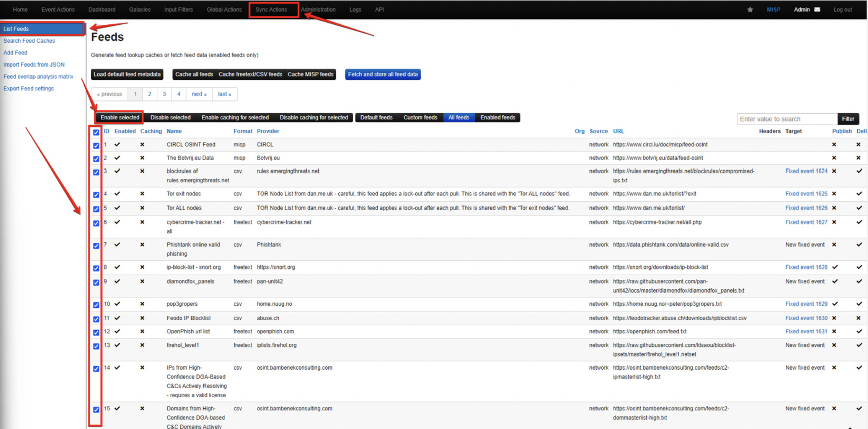Viewport: 868px width, 429px height.
Task: Open the Fixed event 1624 link
Action: (x=806, y=171)
